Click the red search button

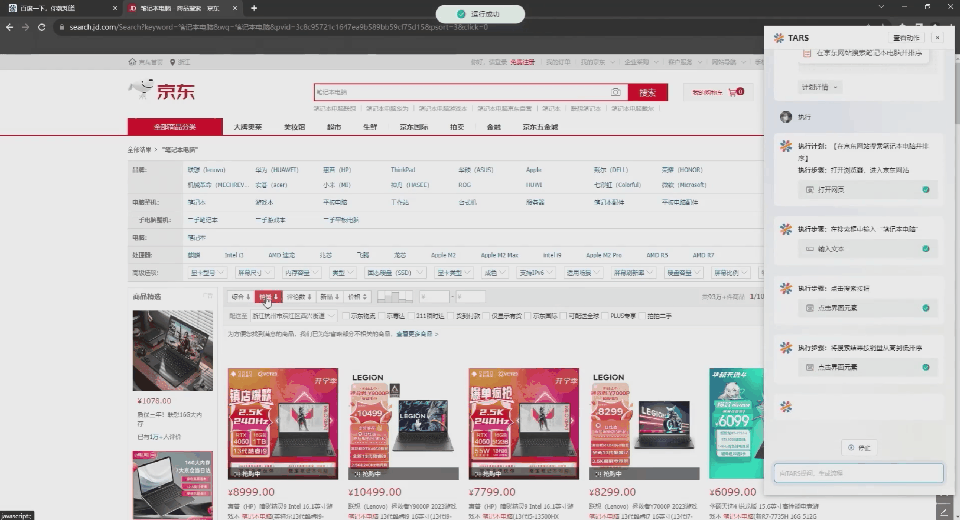click(648, 92)
